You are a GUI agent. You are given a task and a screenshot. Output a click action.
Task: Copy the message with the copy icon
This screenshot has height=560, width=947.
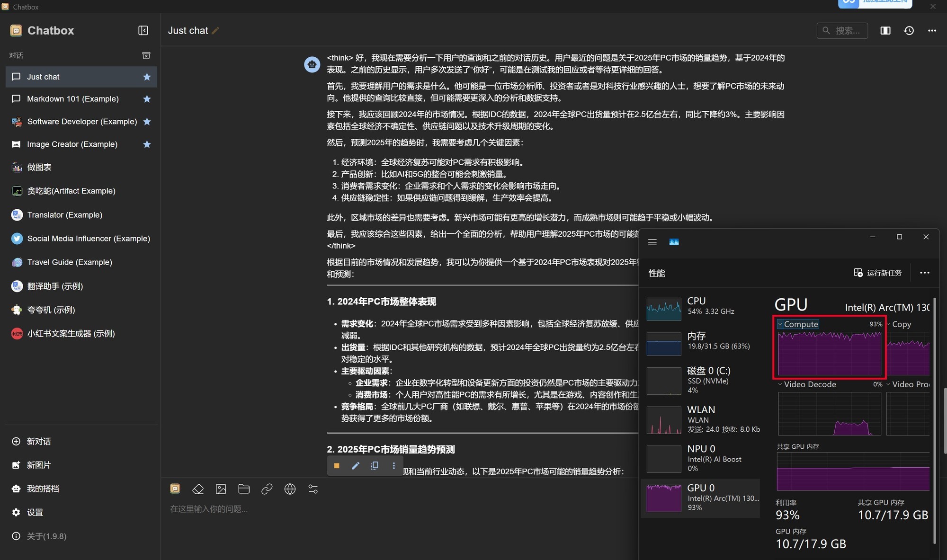click(375, 466)
